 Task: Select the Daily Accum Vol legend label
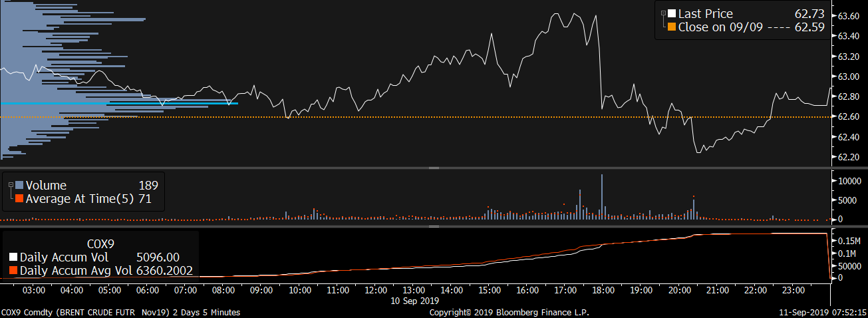[63, 257]
